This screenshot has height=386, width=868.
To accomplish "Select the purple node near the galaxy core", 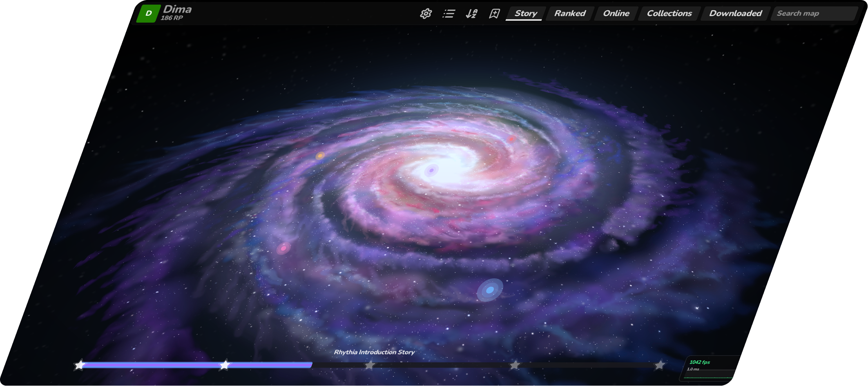I will pyautogui.click(x=431, y=170).
